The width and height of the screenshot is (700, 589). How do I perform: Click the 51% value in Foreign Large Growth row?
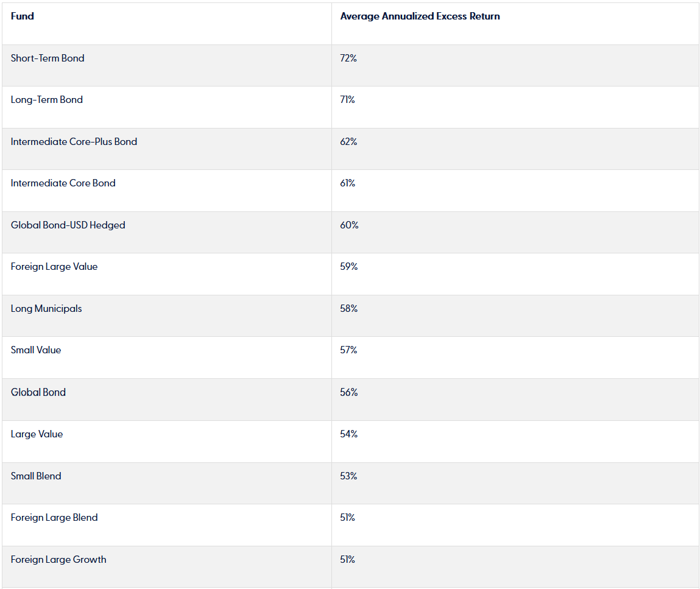pyautogui.click(x=348, y=560)
